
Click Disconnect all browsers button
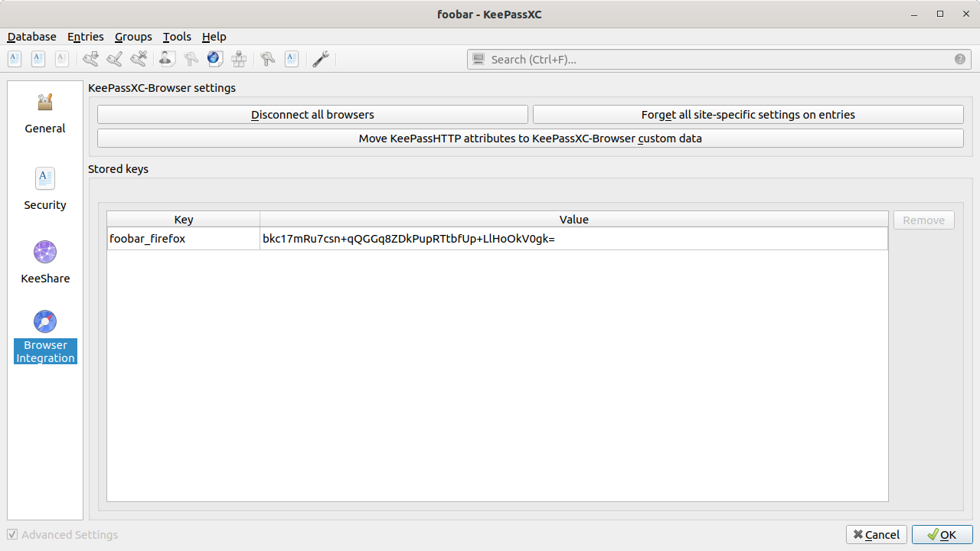(x=312, y=115)
